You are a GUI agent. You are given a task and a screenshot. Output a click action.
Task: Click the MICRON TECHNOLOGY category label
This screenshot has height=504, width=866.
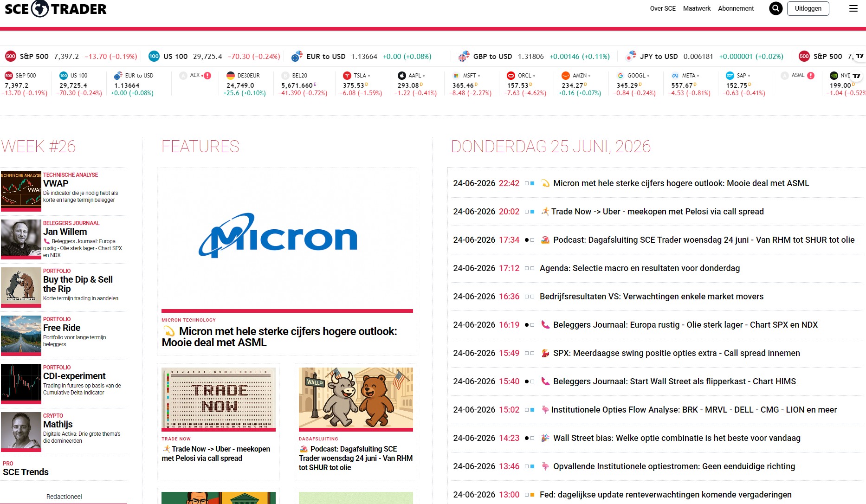pyautogui.click(x=188, y=320)
